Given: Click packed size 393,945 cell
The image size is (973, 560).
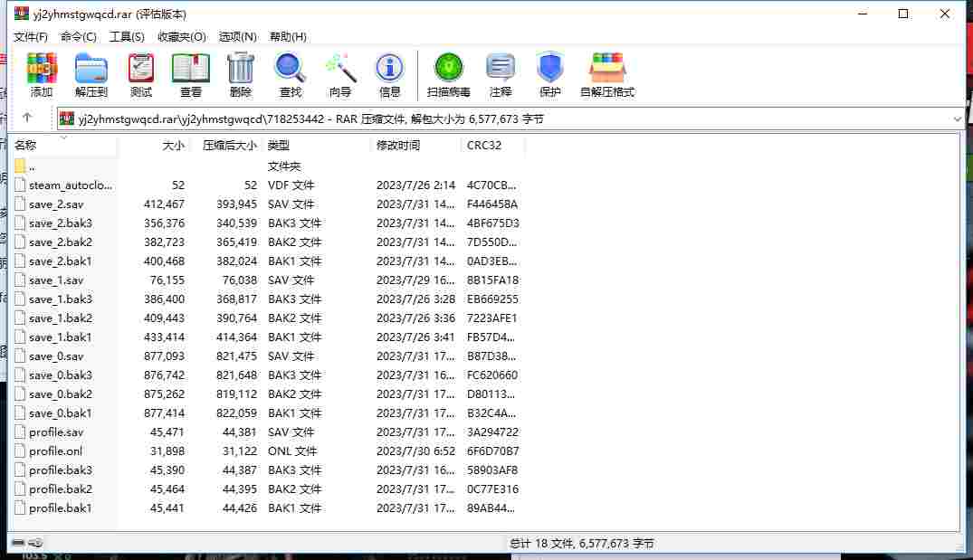Looking at the screenshot, I should coord(236,204).
